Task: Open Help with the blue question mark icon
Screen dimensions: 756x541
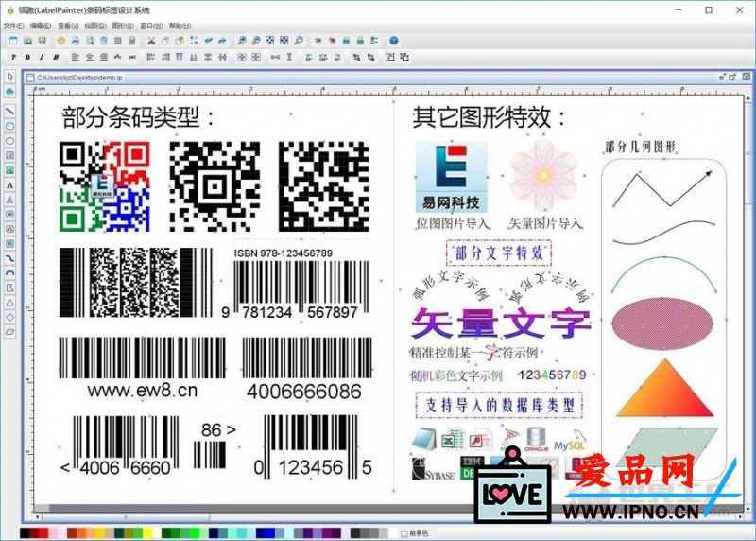Action: [x=394, y=41]
